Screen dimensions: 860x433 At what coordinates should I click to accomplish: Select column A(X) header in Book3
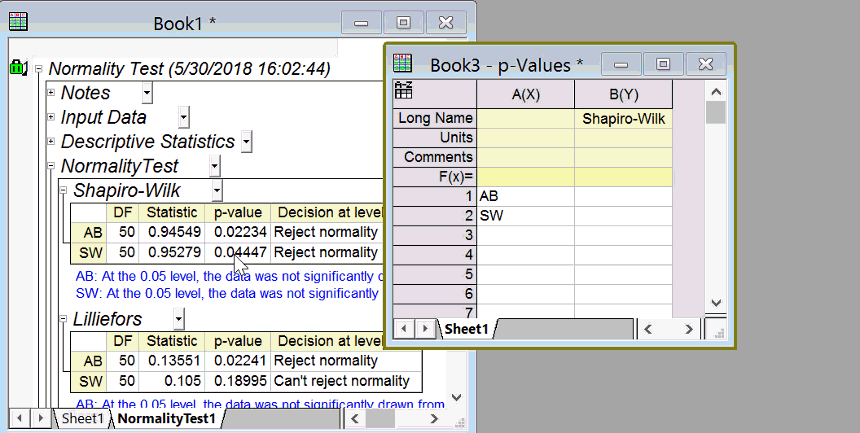[x=525, y=94]
